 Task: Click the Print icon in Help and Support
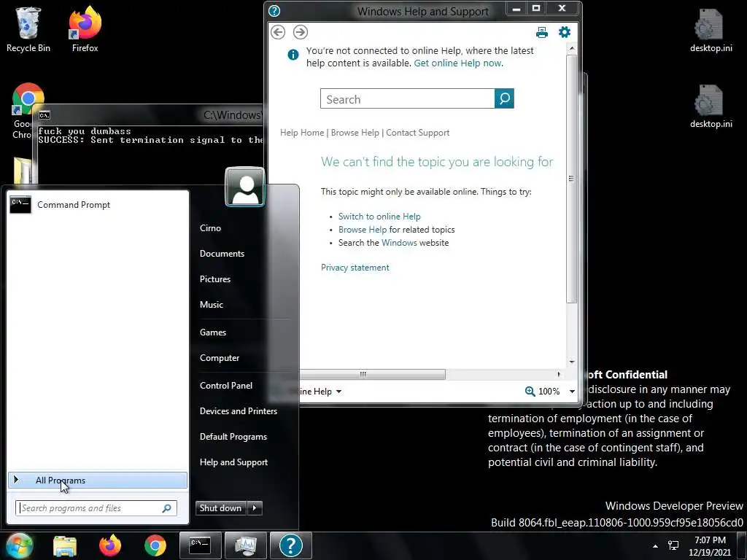point(542,32)
